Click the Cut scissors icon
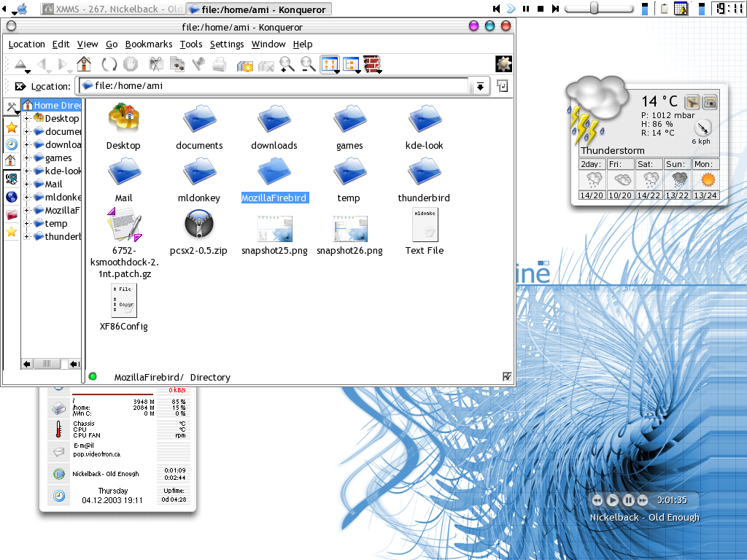747x560 pixels. [x=156, y=64]
